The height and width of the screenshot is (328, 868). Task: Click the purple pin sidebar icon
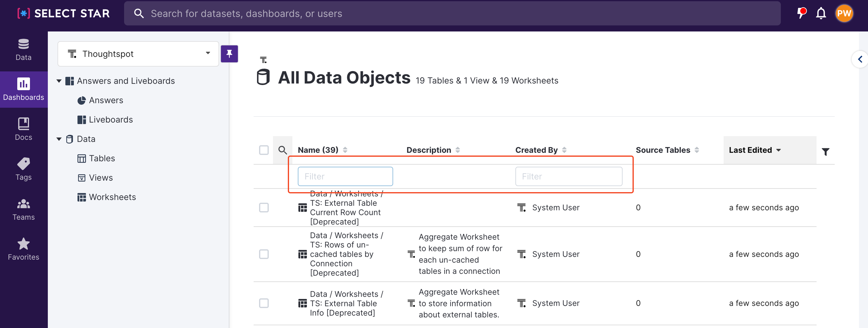click(x=229, y=54)
